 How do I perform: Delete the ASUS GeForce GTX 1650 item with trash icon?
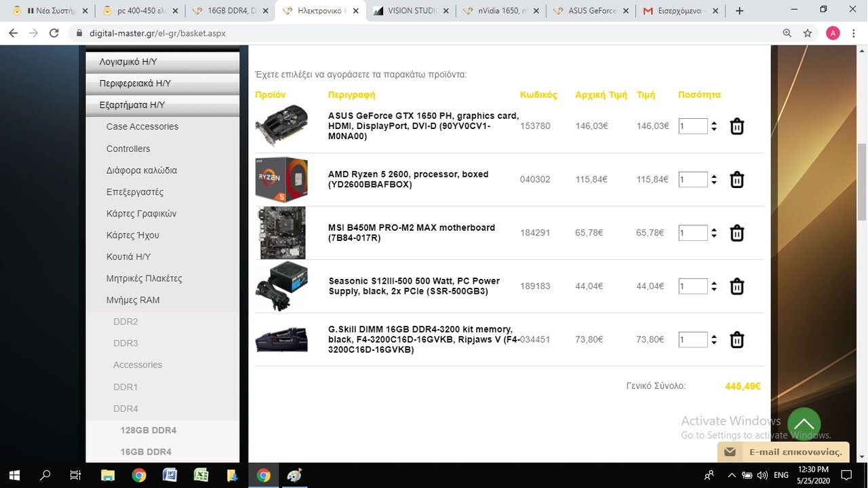tap(737, 126)
